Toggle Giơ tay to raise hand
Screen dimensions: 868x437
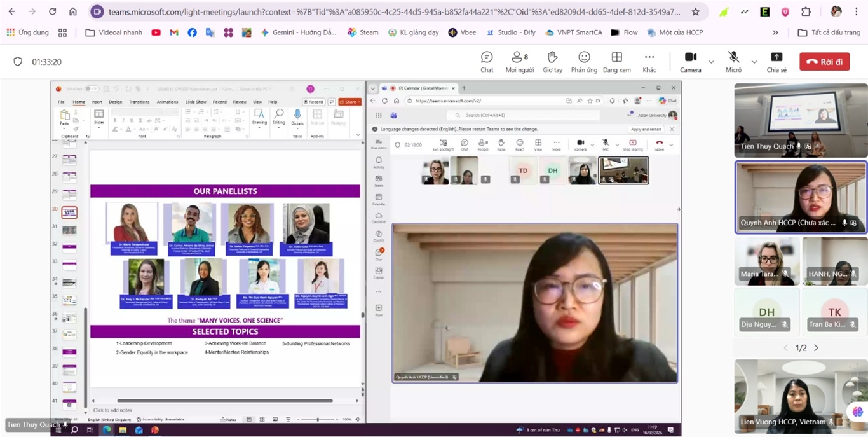tap(552, 62)
